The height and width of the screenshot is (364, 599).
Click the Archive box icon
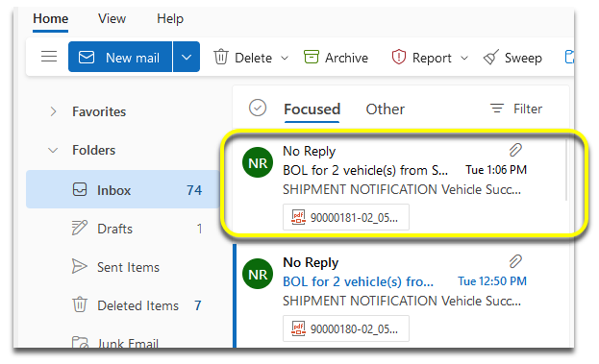point(311,57)
